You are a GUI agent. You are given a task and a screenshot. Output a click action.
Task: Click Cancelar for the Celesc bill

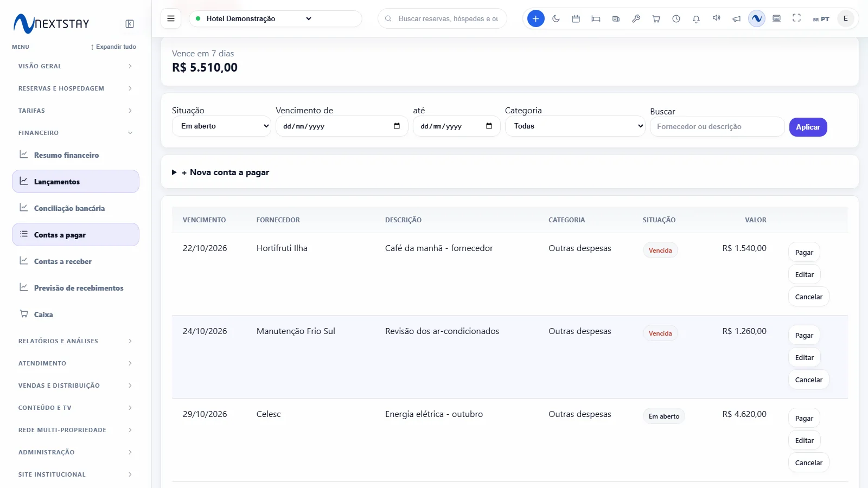pos(808,463)
